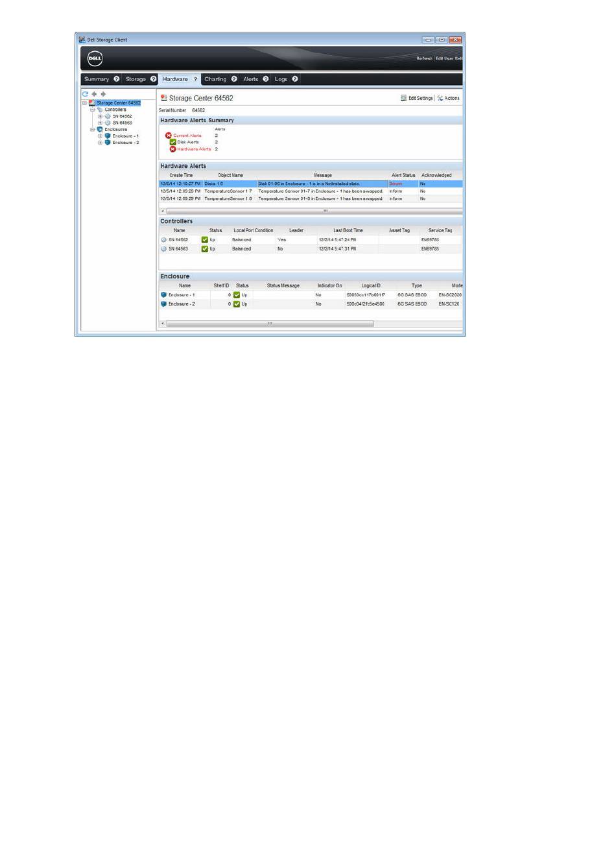Click the Actions tools icon

coord(440,98)
